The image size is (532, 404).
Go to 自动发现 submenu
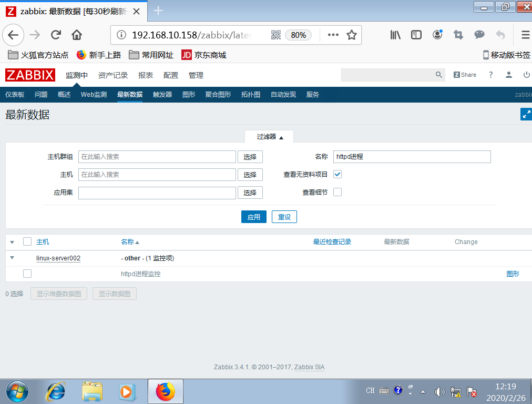coord(283,95)
